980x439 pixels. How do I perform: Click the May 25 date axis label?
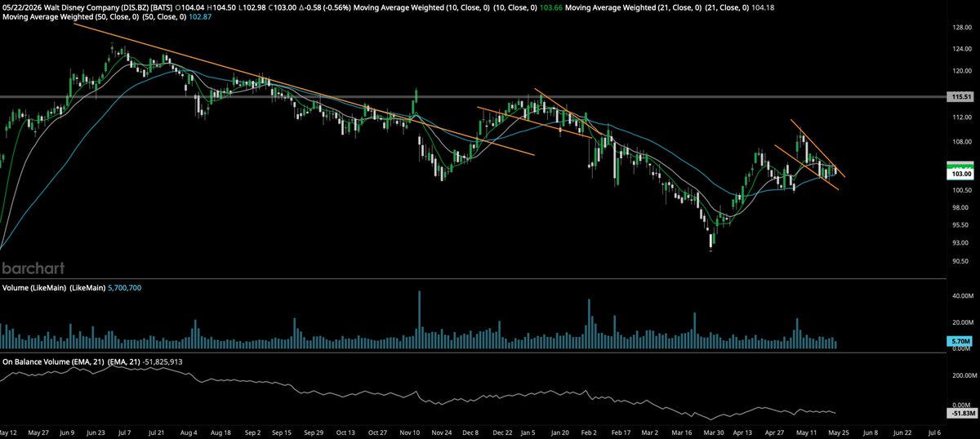pos(838,432)
